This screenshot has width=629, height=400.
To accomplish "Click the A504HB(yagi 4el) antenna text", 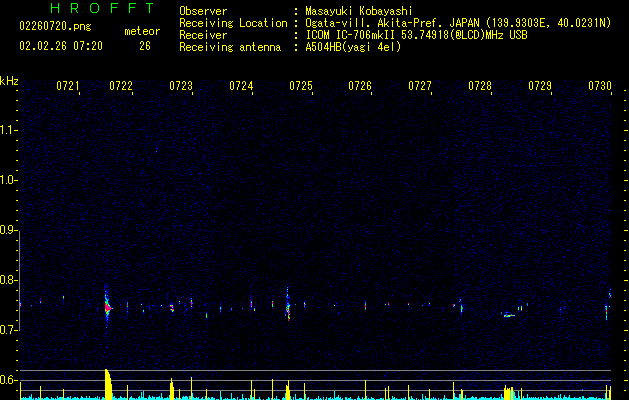I will click(x=353, y=47).
